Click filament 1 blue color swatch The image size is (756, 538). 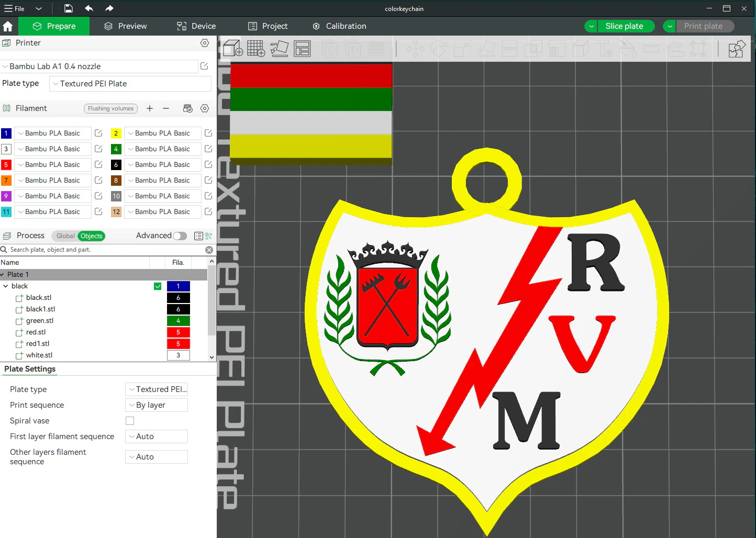(6, 133)
